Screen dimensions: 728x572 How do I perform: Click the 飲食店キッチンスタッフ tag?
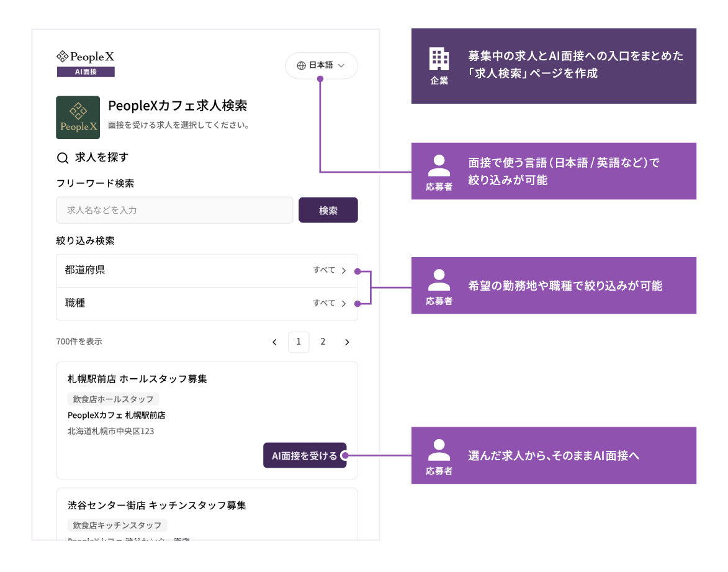117,525
